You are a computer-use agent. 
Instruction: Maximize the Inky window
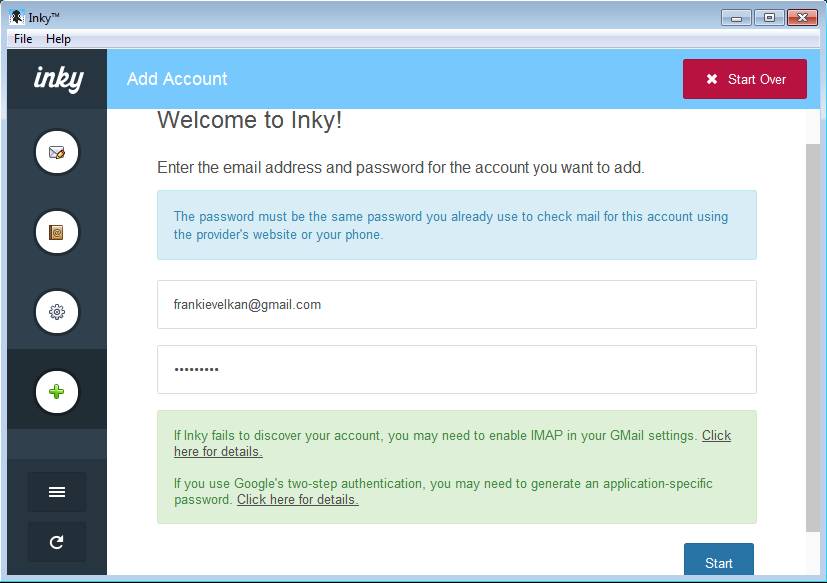coord(769,18)
